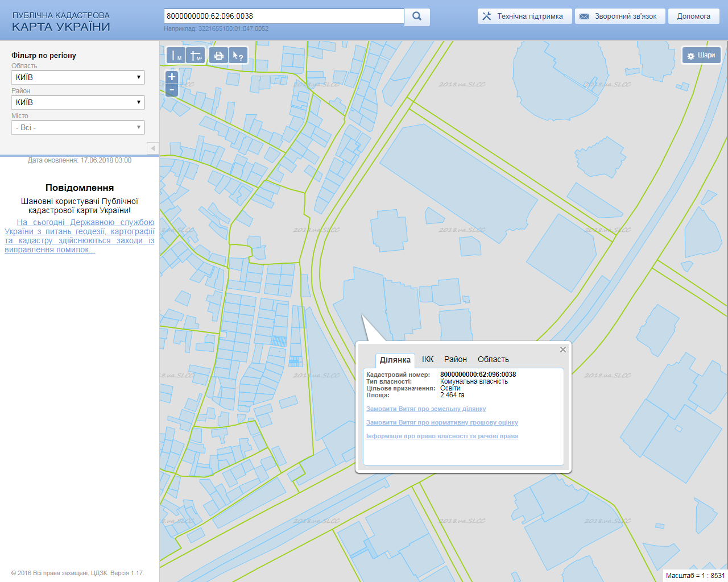Click the search magnifier button

[x=417, y=16]
